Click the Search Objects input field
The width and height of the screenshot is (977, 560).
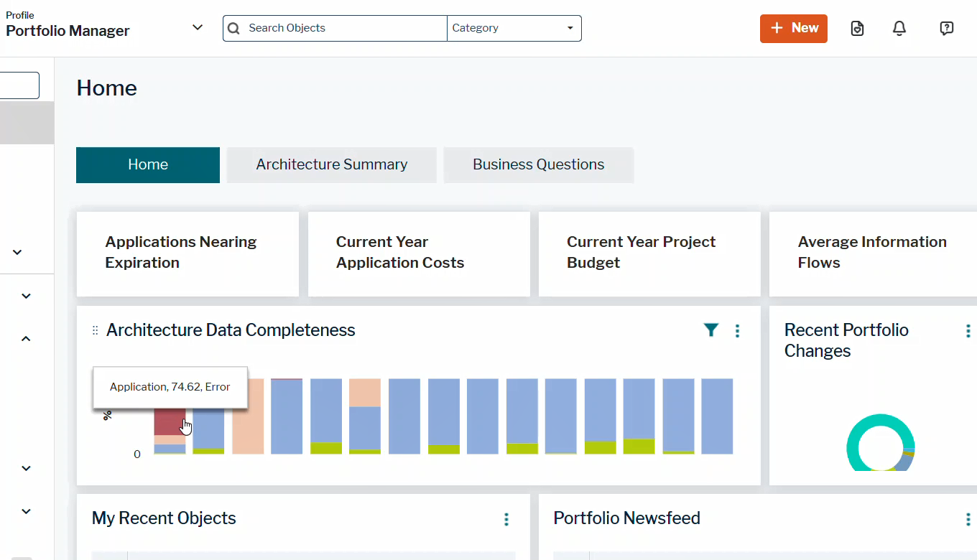[x=334, y=28]
